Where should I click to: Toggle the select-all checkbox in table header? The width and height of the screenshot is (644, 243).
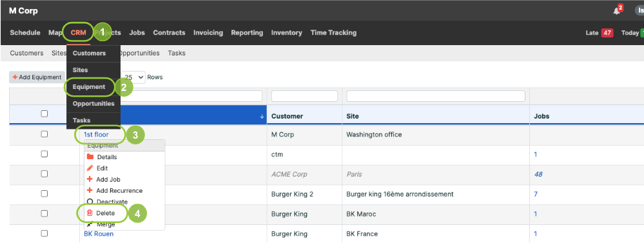(44, 114)
